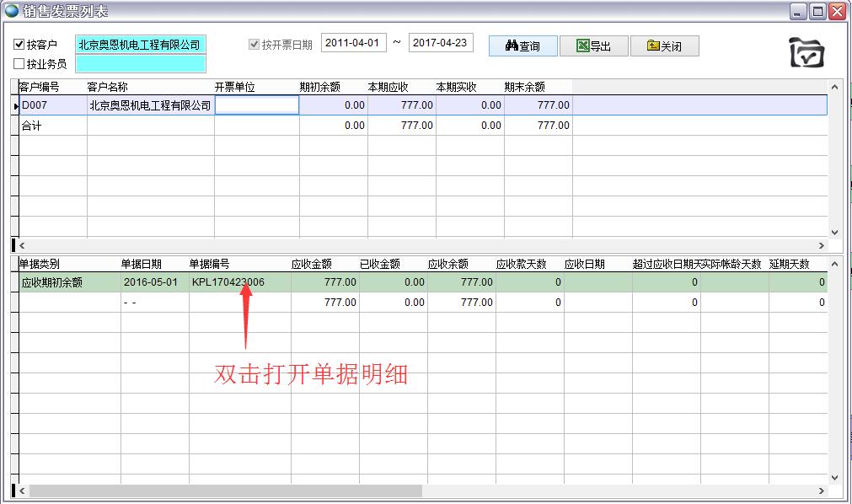
Task: Click the customer name field 北京奥恩机电工程有限公司
Action: 140,45
